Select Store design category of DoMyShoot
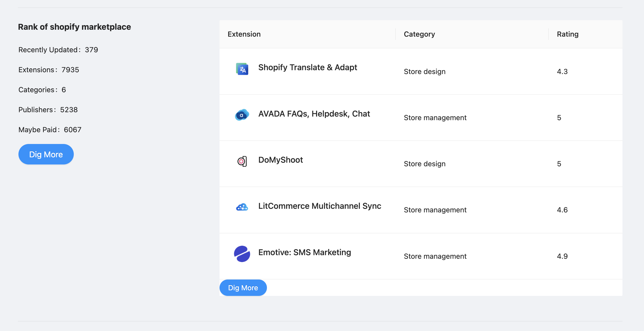This screenshot has height=331, width=644. [425, 164]
